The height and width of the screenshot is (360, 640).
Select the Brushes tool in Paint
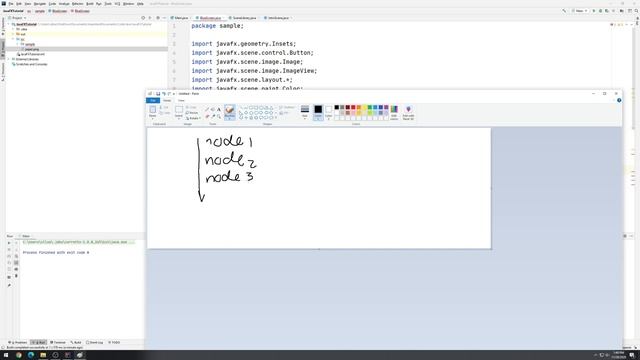point(230,111)
